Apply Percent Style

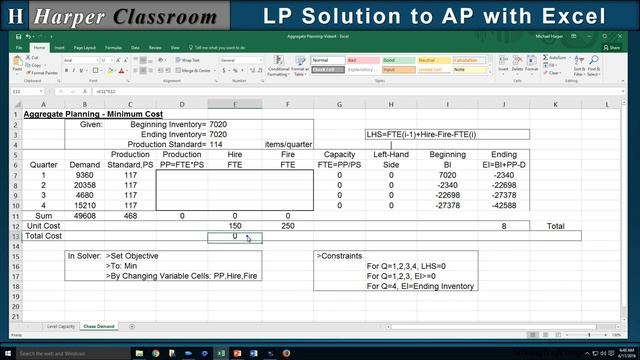point(235,71)
